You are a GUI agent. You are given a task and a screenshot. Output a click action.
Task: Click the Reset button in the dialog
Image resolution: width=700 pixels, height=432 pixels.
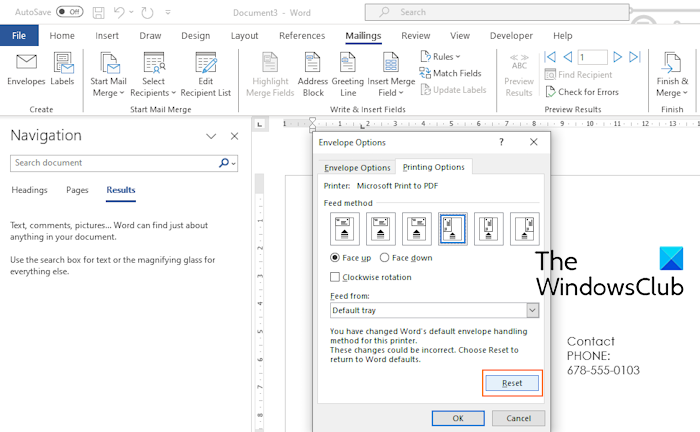(511, 383)
